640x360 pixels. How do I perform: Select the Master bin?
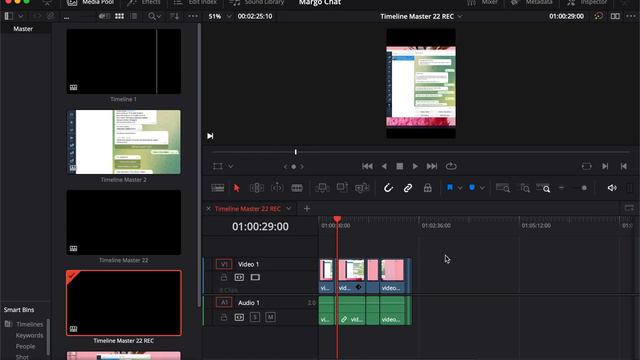click(23, 29)
